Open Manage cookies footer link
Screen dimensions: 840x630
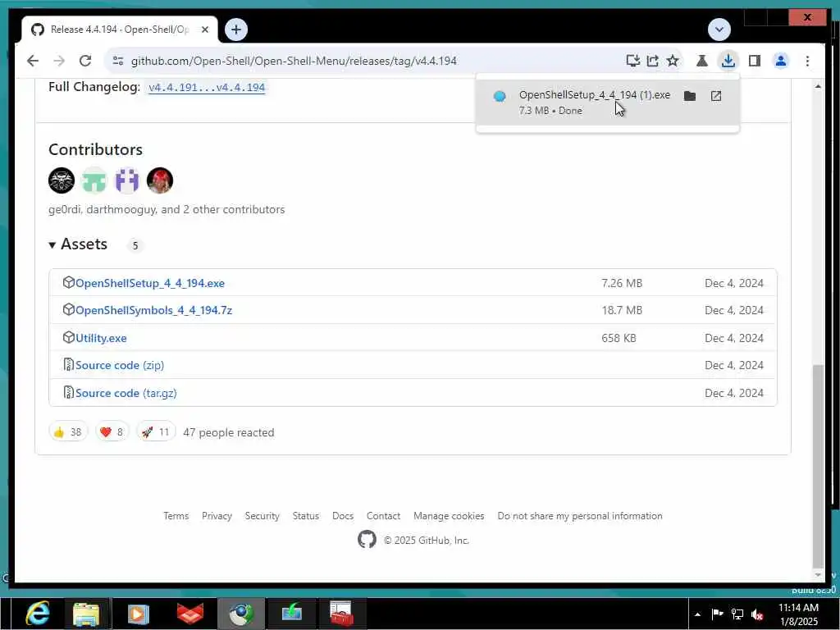pyautogui.click(x=449, y=516)
